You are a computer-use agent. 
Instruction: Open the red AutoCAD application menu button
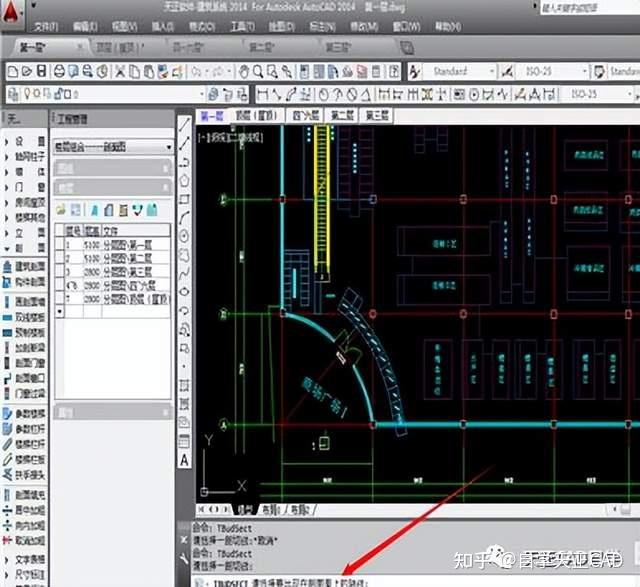pos(11,11)
